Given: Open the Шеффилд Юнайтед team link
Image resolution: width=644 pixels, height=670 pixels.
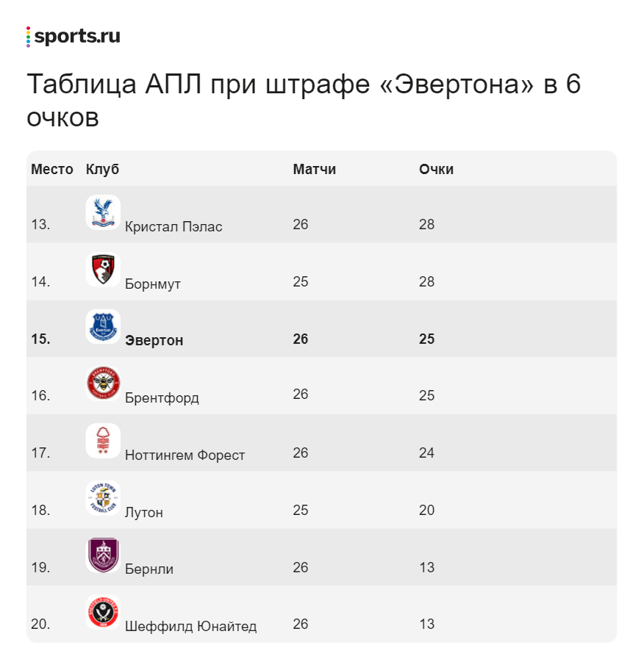Looking at the screenshot, I should click(190, 627).
